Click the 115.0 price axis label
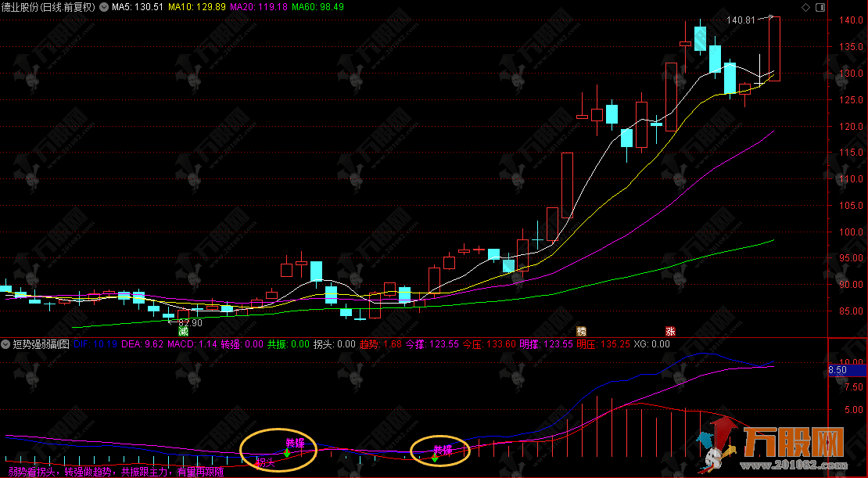The image size is (868, 478). click(850, 153)
